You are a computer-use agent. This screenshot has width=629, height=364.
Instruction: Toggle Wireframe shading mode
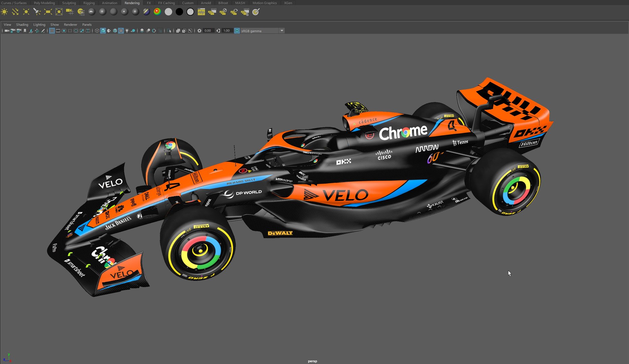pos(97,31)
